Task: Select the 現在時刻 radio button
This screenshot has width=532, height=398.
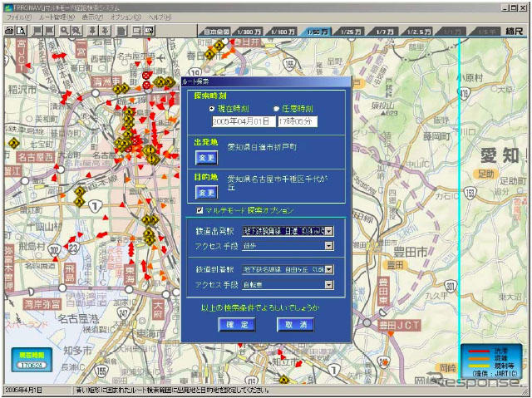Action: [x=212, y=108]
